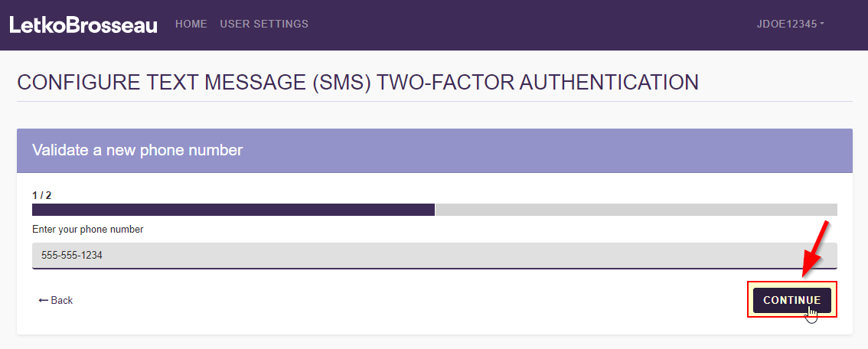Screen dimensions: 868x349
Task: Go to the HOME menu item
Action: click(x=191, y=24)
